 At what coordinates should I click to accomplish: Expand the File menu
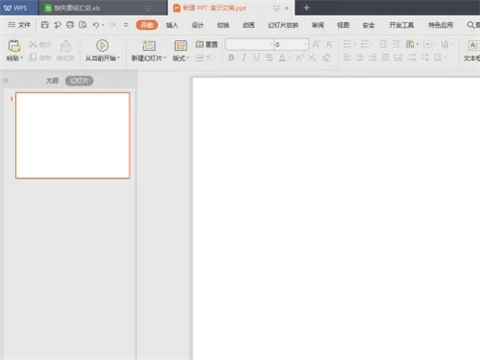19,25
